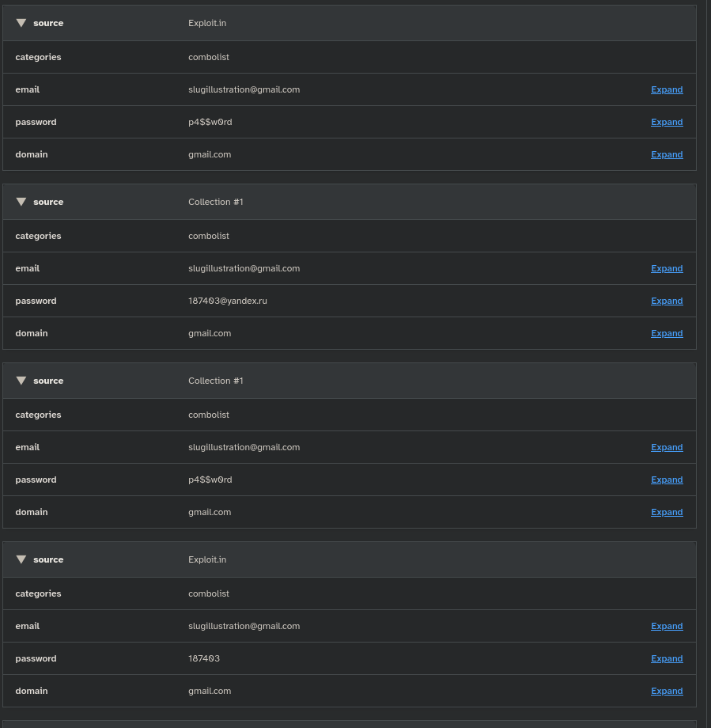Expand email in the first Collection #1 record
This screenshot has width=711, height=728.
pyautogui.click(x=666, y=268)
